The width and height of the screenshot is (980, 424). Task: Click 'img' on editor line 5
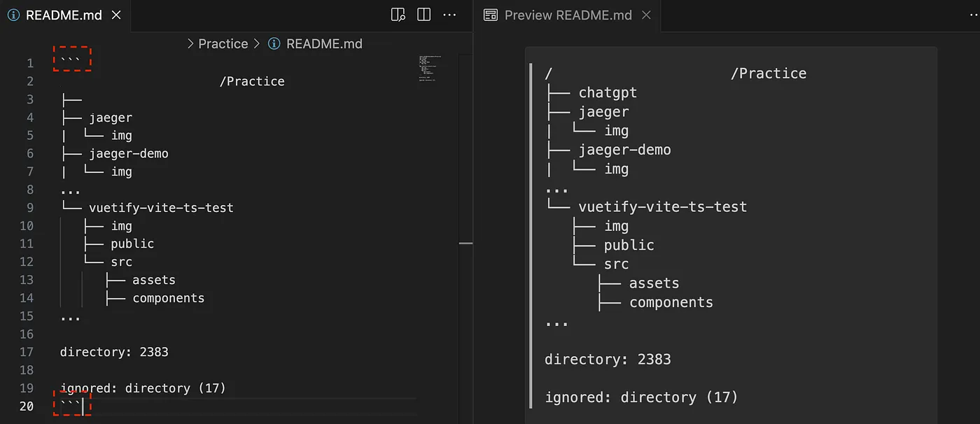pos(122,136)
